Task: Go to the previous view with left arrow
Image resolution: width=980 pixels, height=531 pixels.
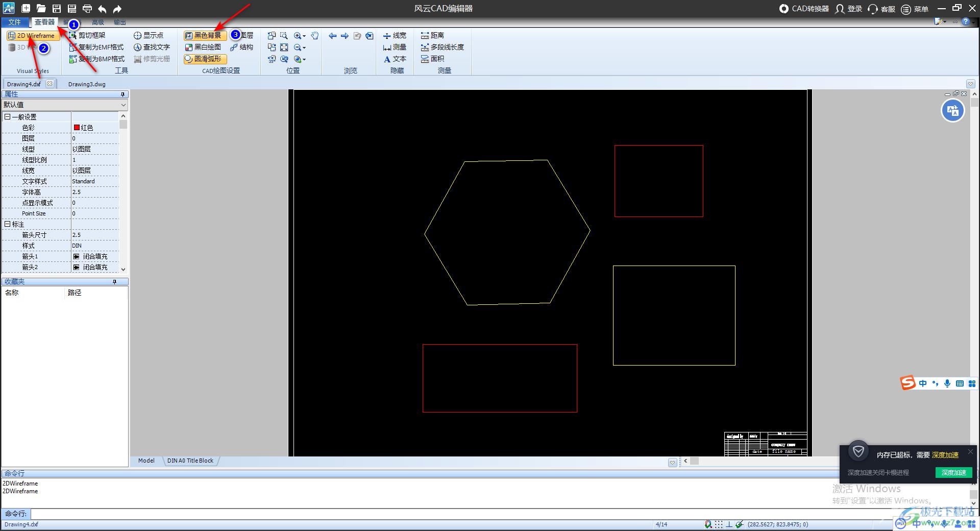Action: click(333, 36)
